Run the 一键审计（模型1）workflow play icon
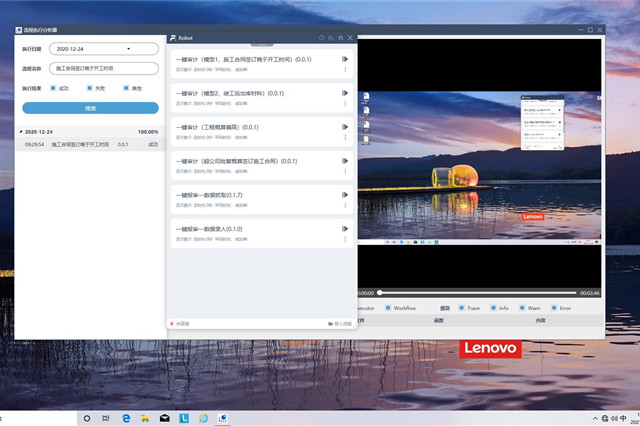 tap(345, 59)
